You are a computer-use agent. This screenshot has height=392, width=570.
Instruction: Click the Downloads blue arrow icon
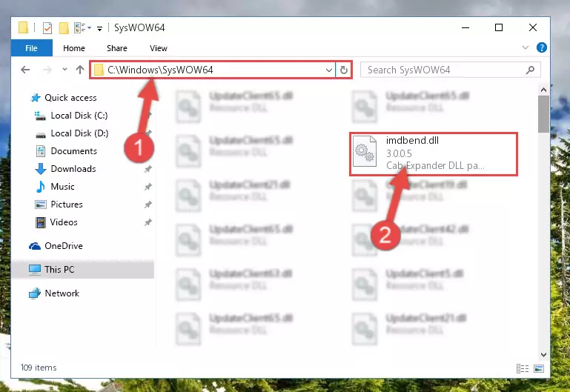tap(41, 169)
